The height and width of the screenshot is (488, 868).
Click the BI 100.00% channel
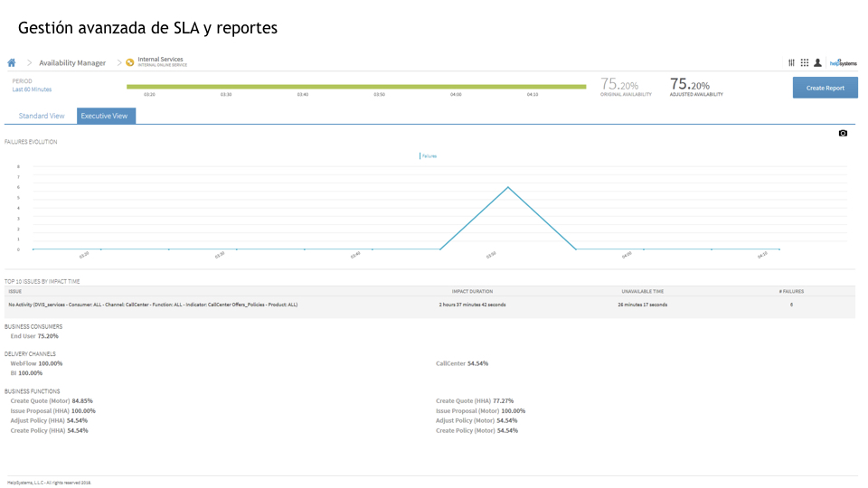pyautogui.click(x=26, y=373)
